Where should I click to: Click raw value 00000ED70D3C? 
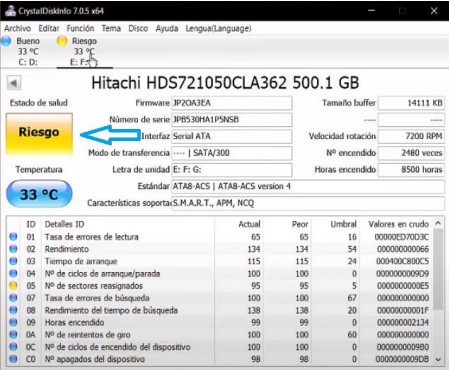(x=402, y=237)
